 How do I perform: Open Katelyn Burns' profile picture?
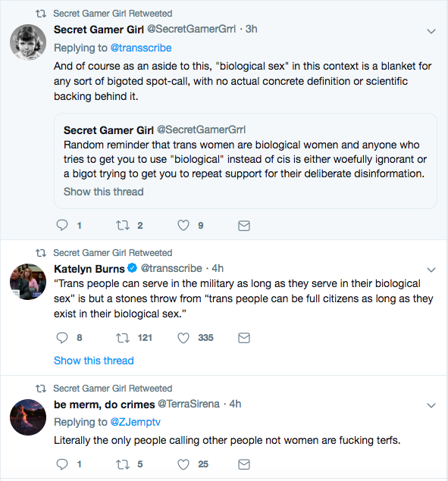click(28, 281)
